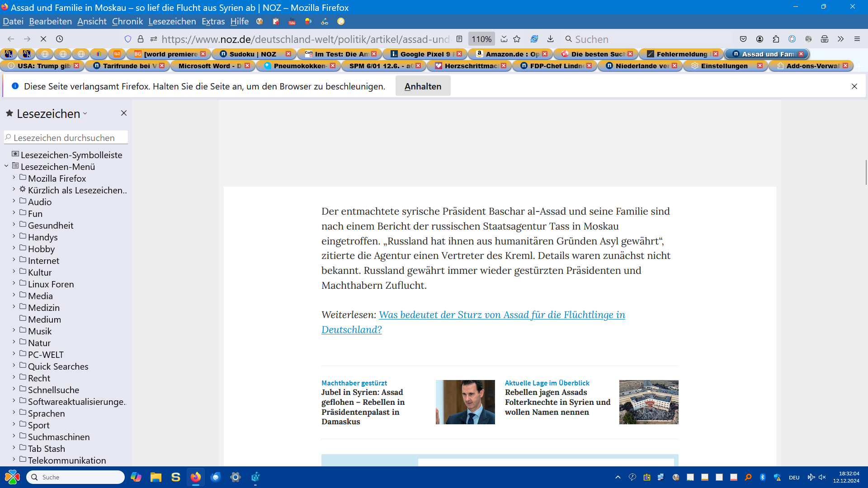Open the Chronik menu
Image resolution: width=868 pixels, height=488 pixels.
tap(127, 21)
